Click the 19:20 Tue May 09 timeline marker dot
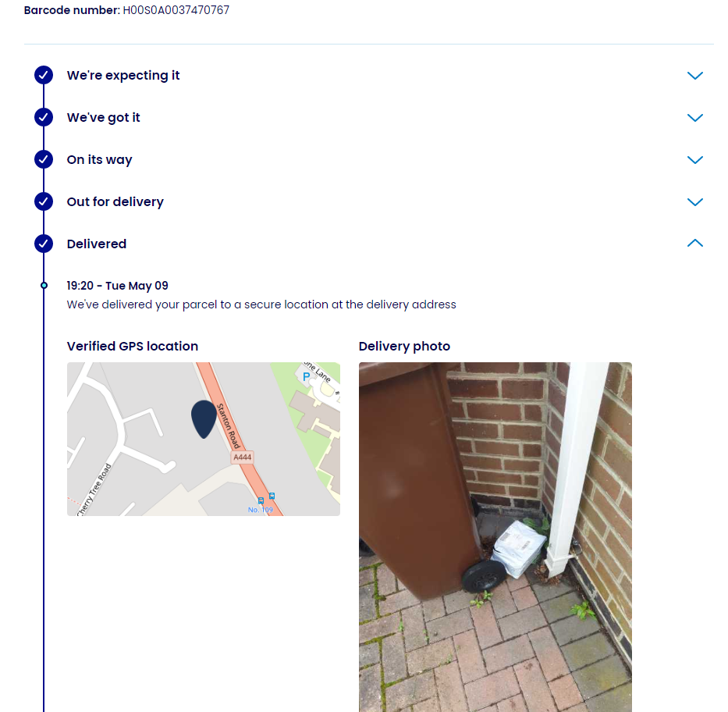 [x=44, y=286]
